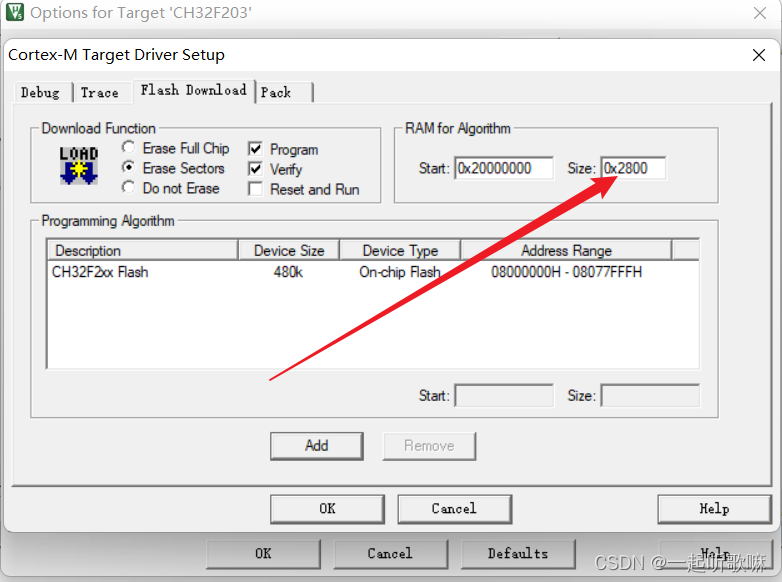Select the Flash Download tab
This screenshot has height=582, width=782.
(x=194, y=90)
